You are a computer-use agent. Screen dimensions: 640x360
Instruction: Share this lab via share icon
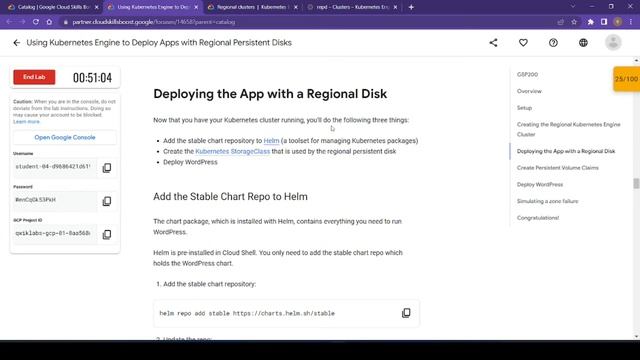[493, 42]
